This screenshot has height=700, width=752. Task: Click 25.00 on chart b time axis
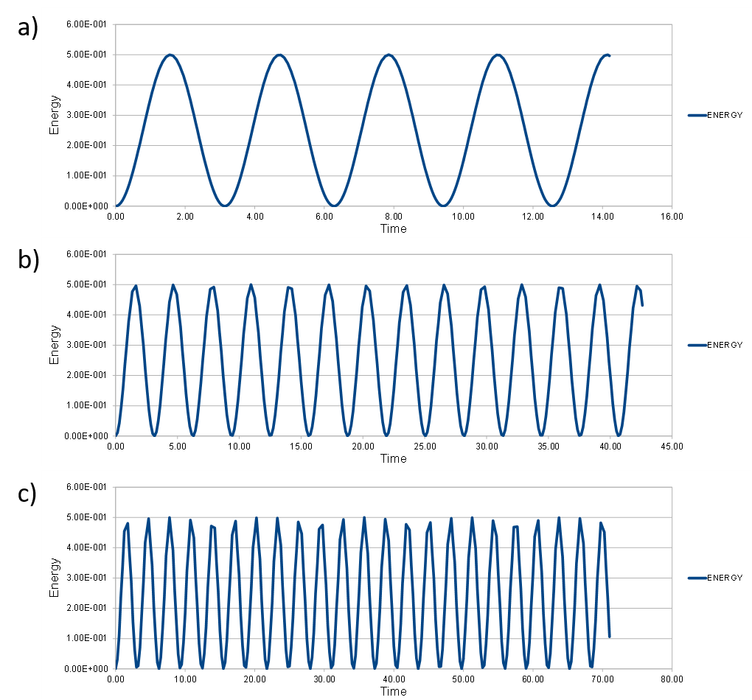click(x=425, y=447)
